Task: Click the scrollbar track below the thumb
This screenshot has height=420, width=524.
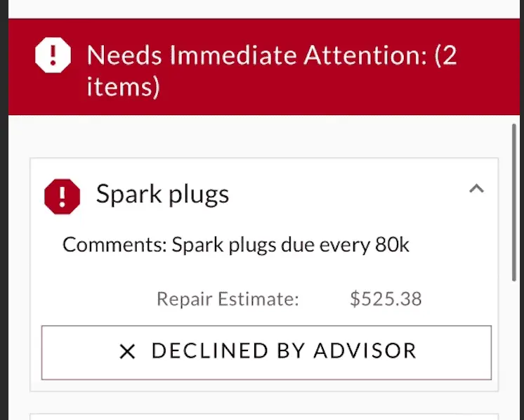Action: pos(514,351)
